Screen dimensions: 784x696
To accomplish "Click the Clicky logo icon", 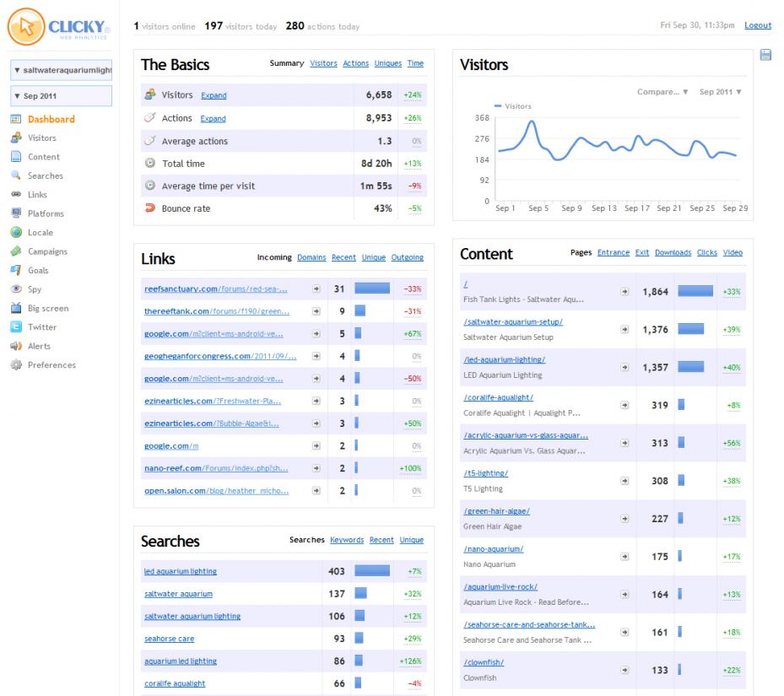I will (26, 26).
